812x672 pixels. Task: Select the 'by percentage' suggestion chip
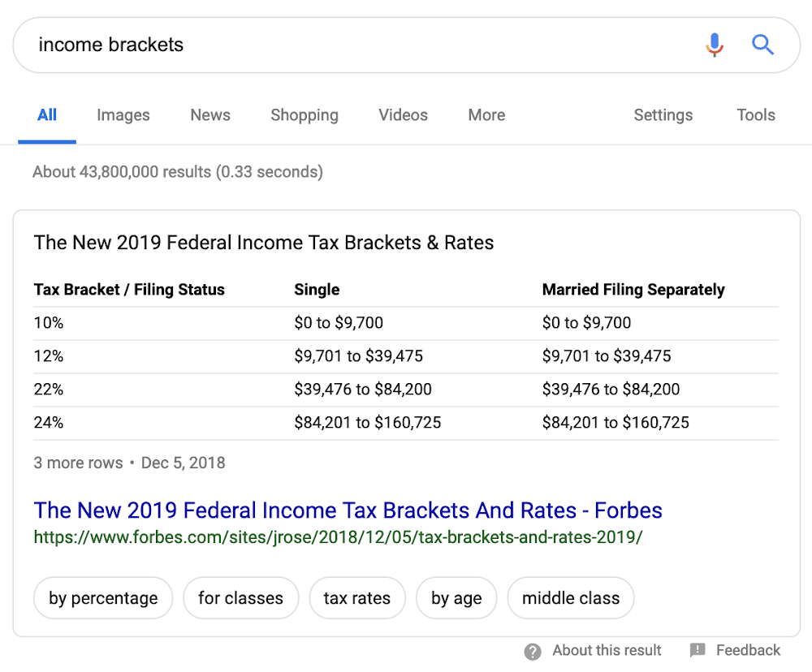coord(103,599)
